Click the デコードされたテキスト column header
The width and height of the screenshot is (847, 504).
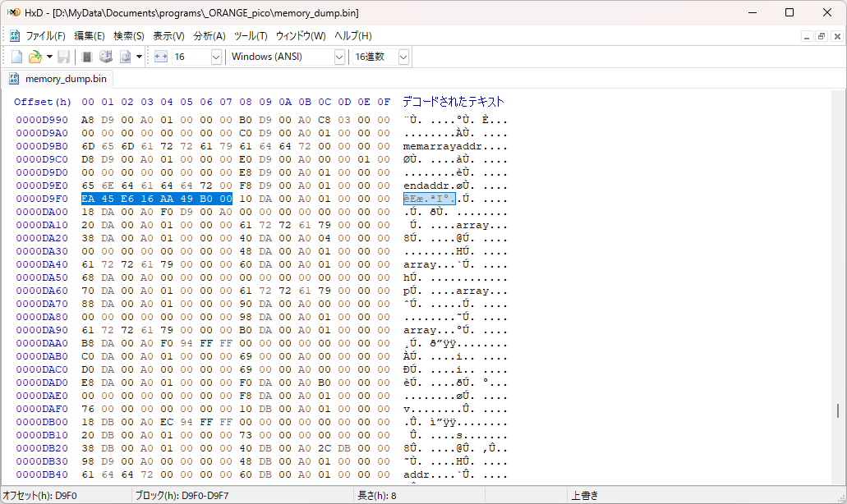[x=453, y=102]
